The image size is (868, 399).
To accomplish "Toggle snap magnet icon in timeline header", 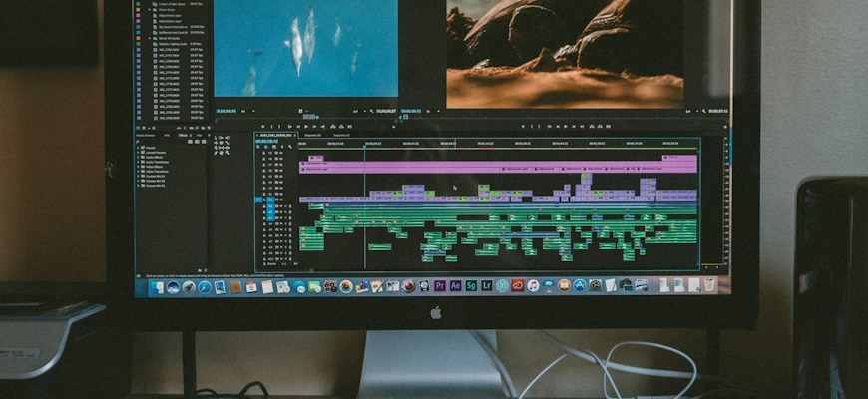I will pyautogui.click(x=265, y=147).
